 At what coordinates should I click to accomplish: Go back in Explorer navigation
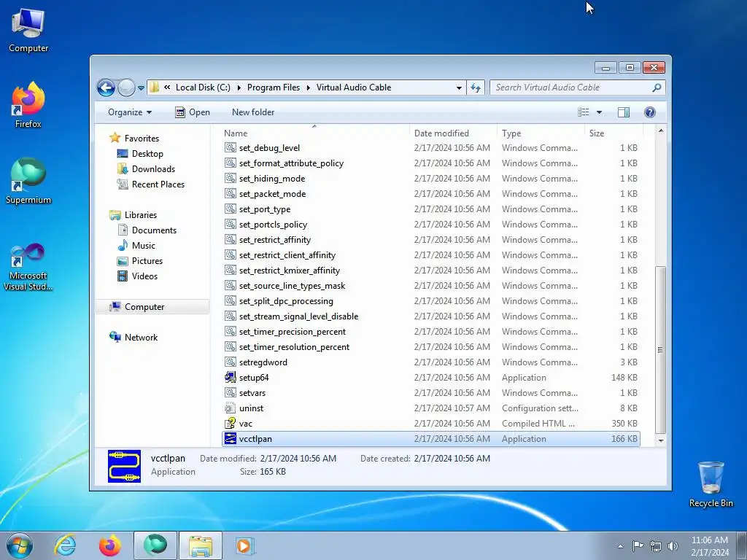click(106, 87)
